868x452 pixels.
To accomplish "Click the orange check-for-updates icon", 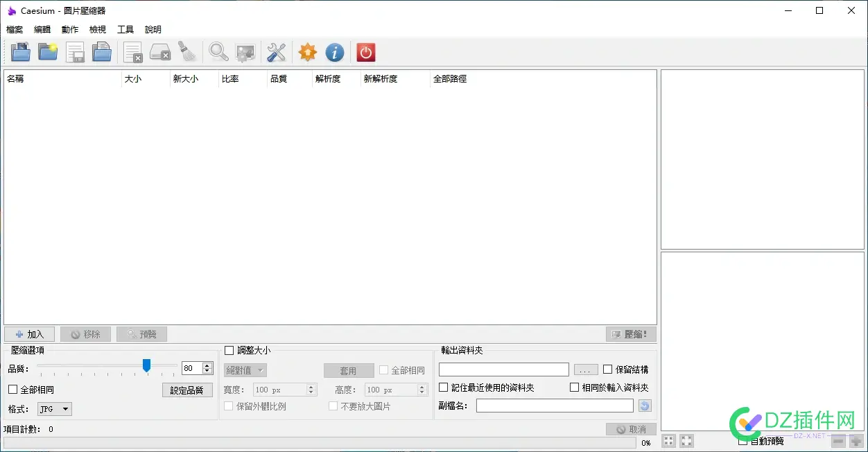I will point(307,52).
